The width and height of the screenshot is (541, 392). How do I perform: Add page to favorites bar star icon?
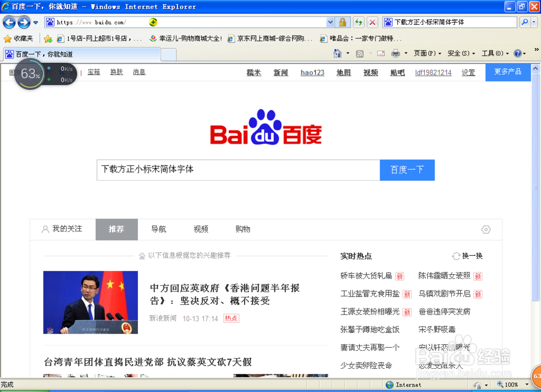(48, 38)
